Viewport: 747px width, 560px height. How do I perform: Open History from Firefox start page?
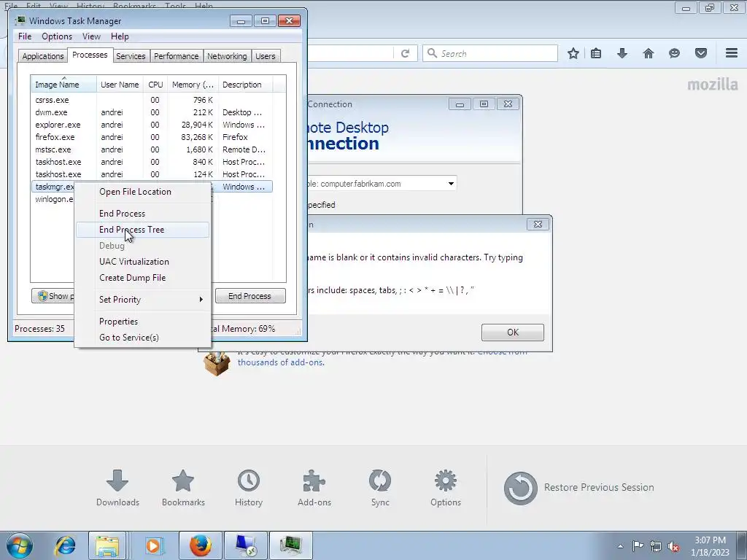click(249, 488)
